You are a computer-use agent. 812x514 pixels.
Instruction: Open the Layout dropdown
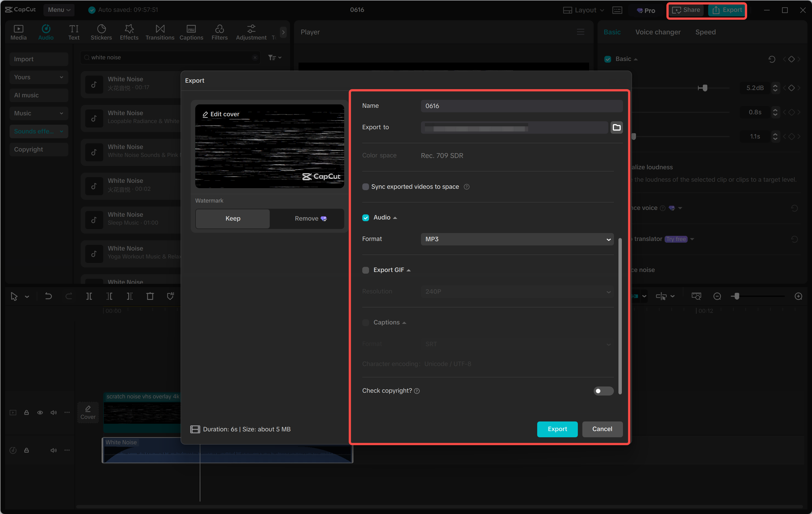[583, 10]
